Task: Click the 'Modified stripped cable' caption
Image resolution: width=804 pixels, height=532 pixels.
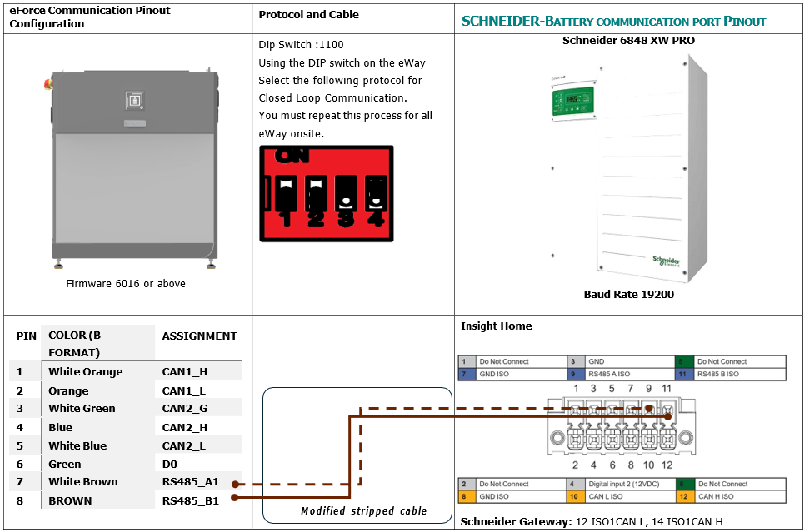Action: 363,510
